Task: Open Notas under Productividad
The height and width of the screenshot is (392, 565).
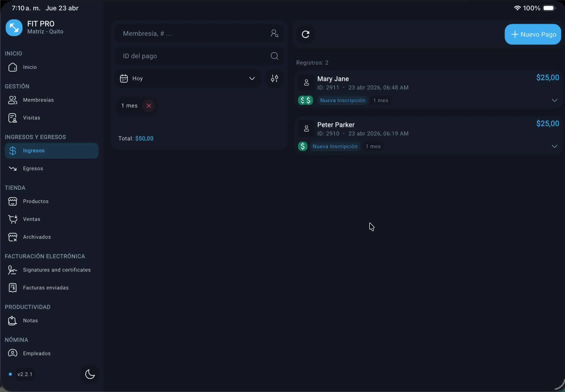Action: [x=52, y=320]
